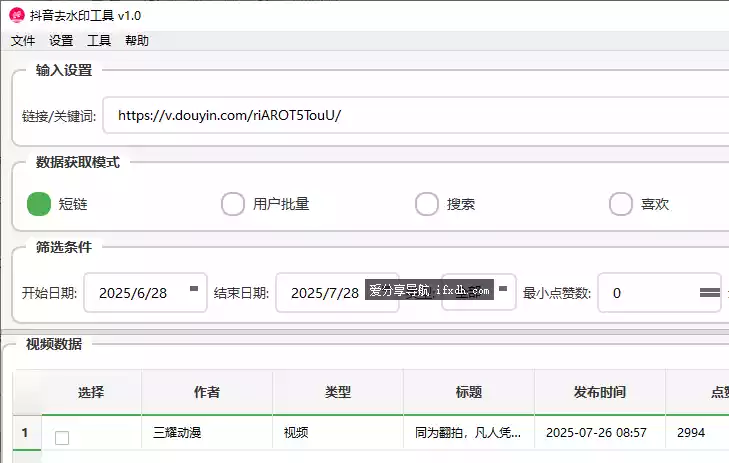Click the pink app logo in title bar

(x=17, y=15)
